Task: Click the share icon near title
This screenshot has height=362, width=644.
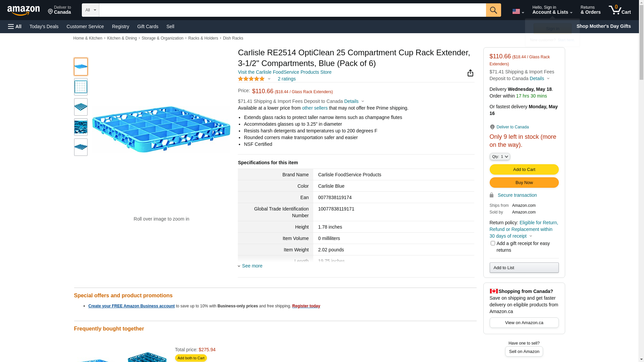Action: [470, 73]
